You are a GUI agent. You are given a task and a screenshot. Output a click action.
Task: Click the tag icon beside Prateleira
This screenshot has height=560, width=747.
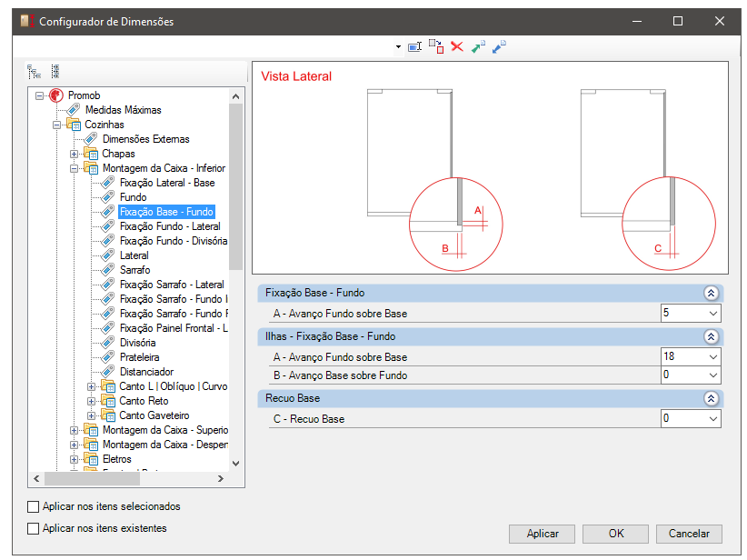pyautogui.click(x=108, y=357)
